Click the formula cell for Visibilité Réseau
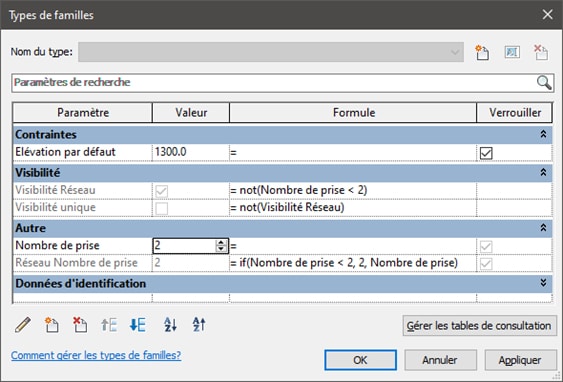 (353, 190)
